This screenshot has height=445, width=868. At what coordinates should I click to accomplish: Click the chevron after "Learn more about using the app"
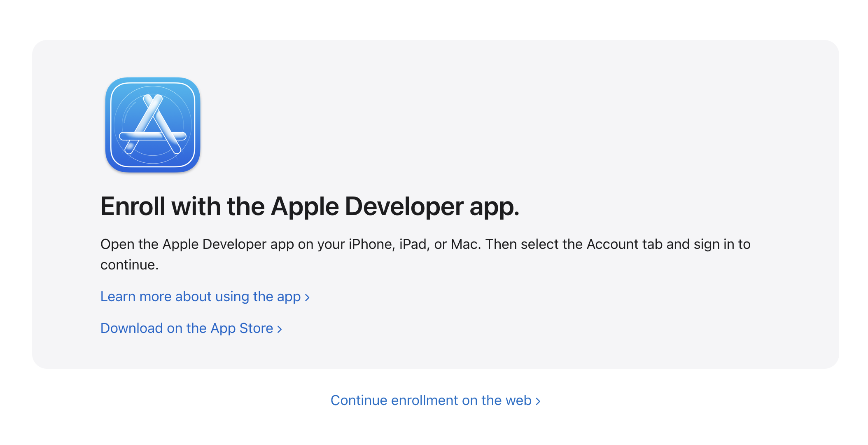[308, 297]
